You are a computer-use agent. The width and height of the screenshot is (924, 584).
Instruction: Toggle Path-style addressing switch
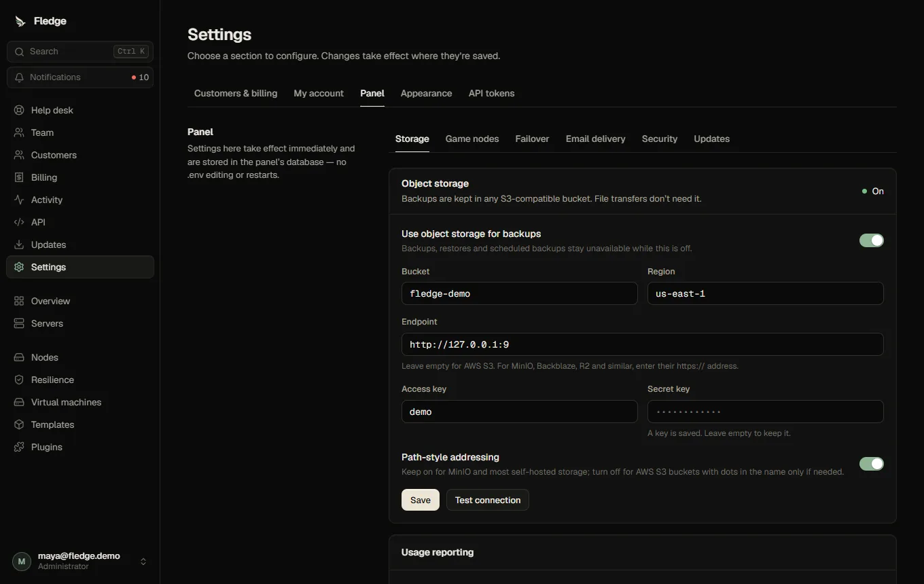[x=872, y=464]
